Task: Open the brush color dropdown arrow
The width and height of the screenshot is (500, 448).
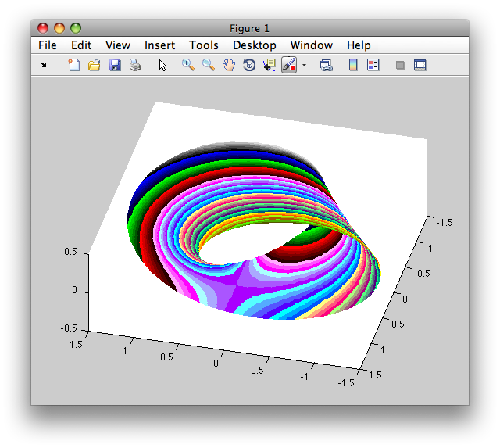Action: pos(304,65)
